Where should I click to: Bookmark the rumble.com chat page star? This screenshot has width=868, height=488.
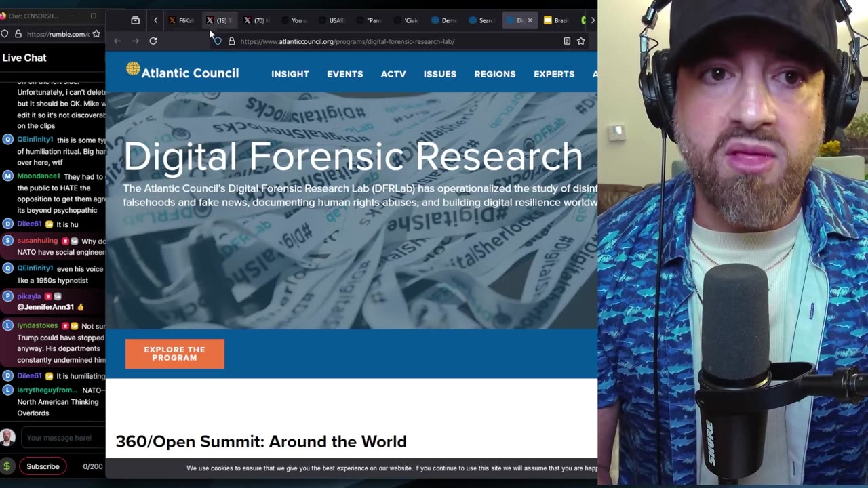click(96, 34)
